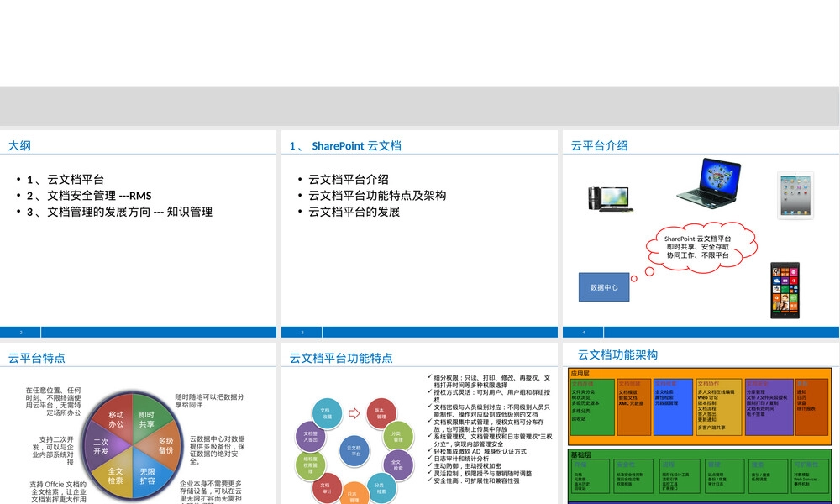Screen dimensions: 840x504
Task: Click the slide number 4 in the footer
Action: coord(584,333)
